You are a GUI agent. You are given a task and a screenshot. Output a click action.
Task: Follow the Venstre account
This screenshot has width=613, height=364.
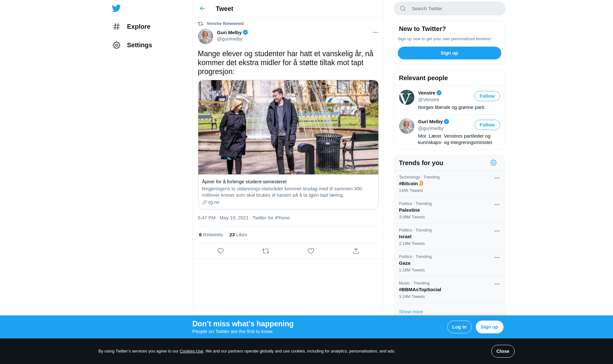487,96
